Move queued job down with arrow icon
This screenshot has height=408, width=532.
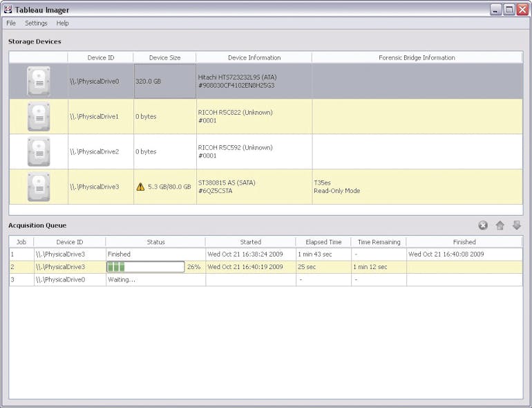tap(516, 225)
